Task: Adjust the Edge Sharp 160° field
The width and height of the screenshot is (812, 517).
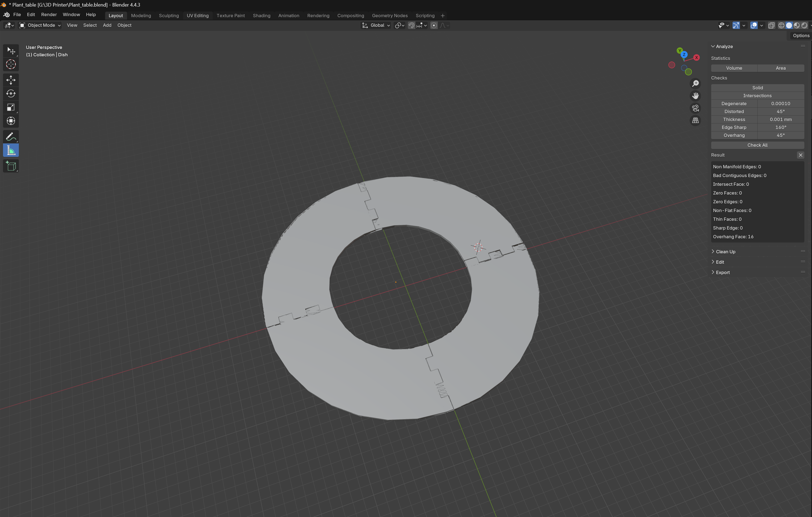Action: 781,128
